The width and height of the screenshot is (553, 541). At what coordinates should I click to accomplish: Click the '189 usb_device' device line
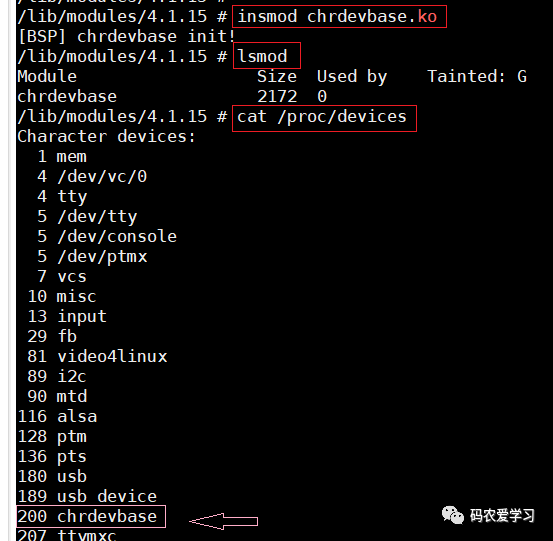pos(87,496)
